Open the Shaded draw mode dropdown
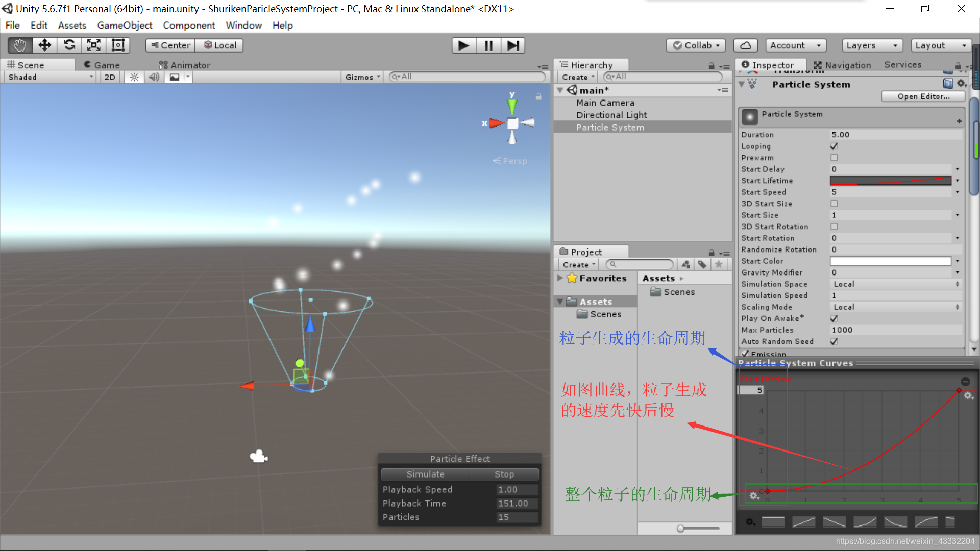Image resolution: width=980 pixels, height=551 pixels. click(50, 77)
